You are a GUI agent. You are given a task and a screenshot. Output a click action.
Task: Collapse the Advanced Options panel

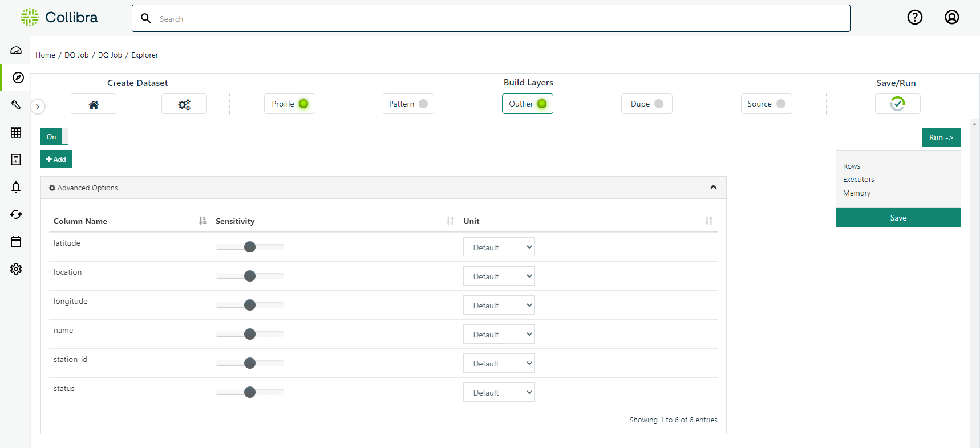coord(713,188)
